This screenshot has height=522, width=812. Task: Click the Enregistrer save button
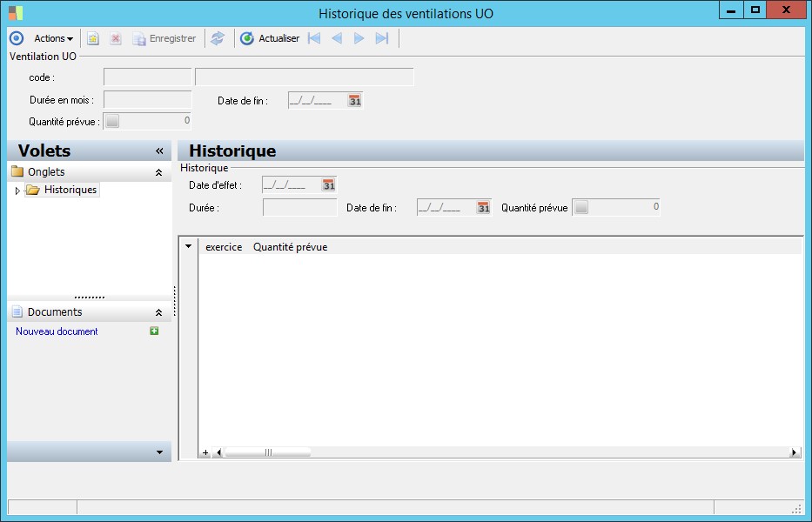164,38
